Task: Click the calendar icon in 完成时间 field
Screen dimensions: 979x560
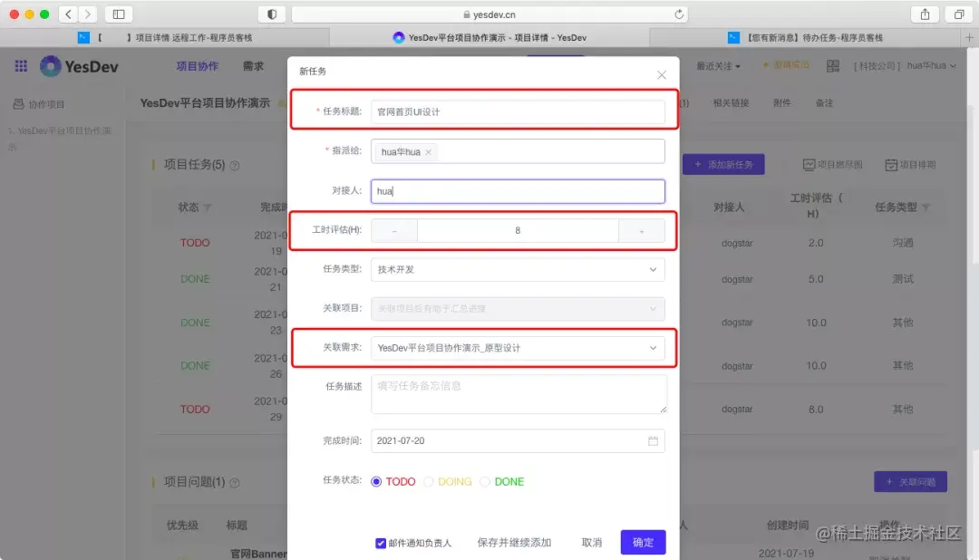Action: tap(655, 439)
